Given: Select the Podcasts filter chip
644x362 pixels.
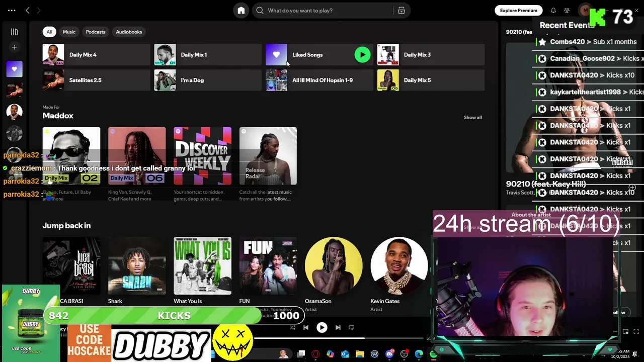Looking at the screenshot, I should pos(96,32).
